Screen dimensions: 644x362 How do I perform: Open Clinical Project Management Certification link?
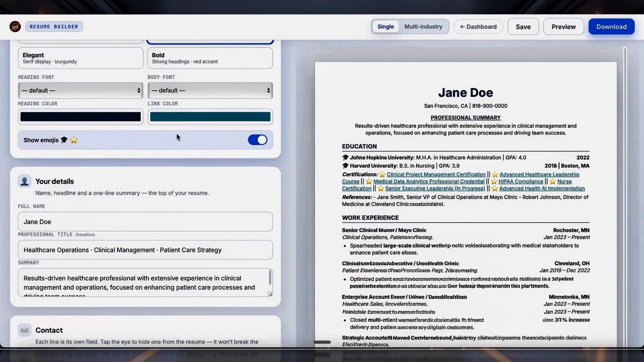tap(436, 174)
